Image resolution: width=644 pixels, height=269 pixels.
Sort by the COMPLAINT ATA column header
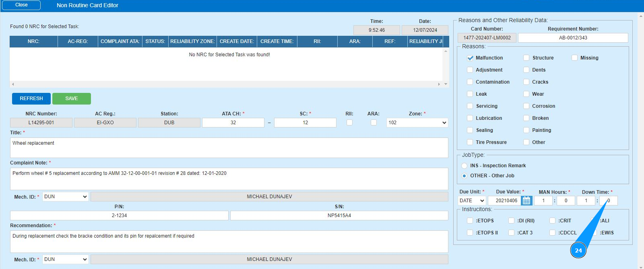point(120,41)
